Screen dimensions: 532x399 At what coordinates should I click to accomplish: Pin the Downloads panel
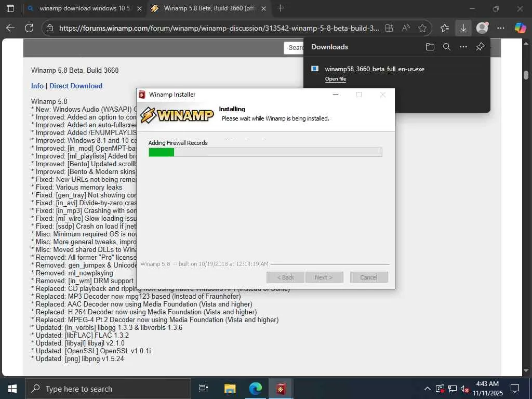click(x=480, y=47)
